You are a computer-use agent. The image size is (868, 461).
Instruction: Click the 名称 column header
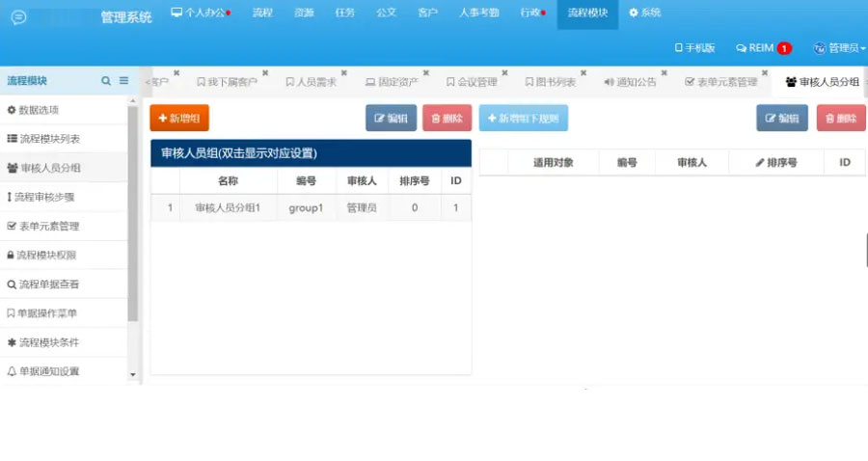tap(228, 181)
